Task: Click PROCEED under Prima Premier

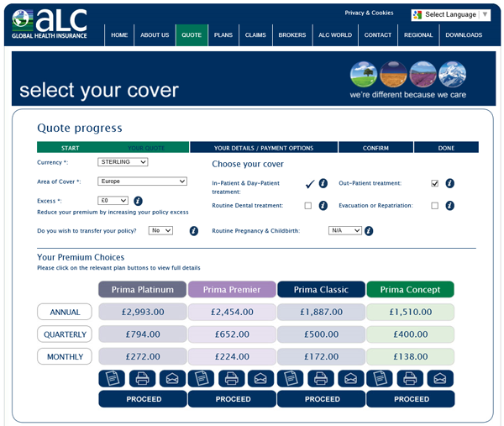Action: click(232, 399)
